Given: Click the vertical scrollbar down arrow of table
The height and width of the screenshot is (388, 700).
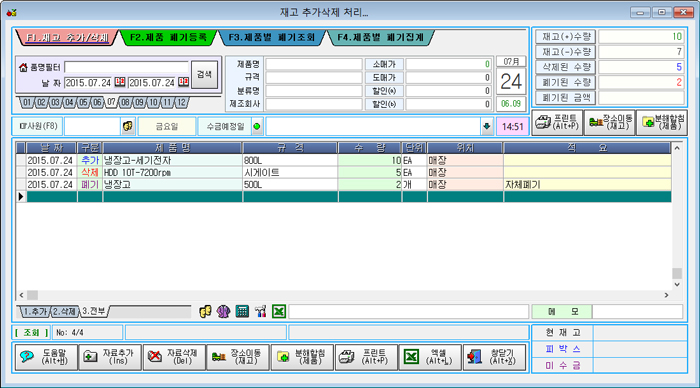Looking at the screenshot, I should [x=677, y=284].
